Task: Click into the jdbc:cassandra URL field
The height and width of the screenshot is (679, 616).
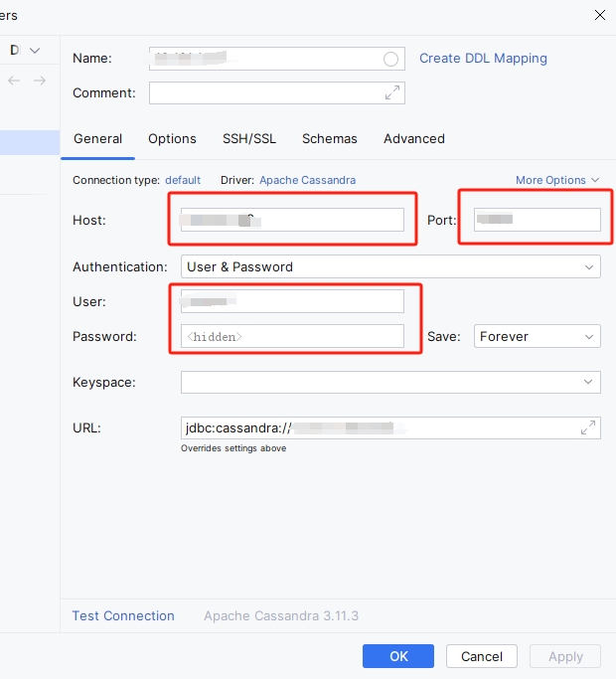Action: tap(390, 427)
